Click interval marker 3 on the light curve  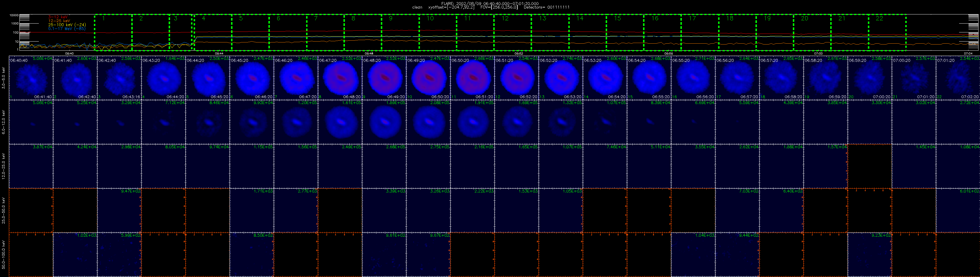175,18
